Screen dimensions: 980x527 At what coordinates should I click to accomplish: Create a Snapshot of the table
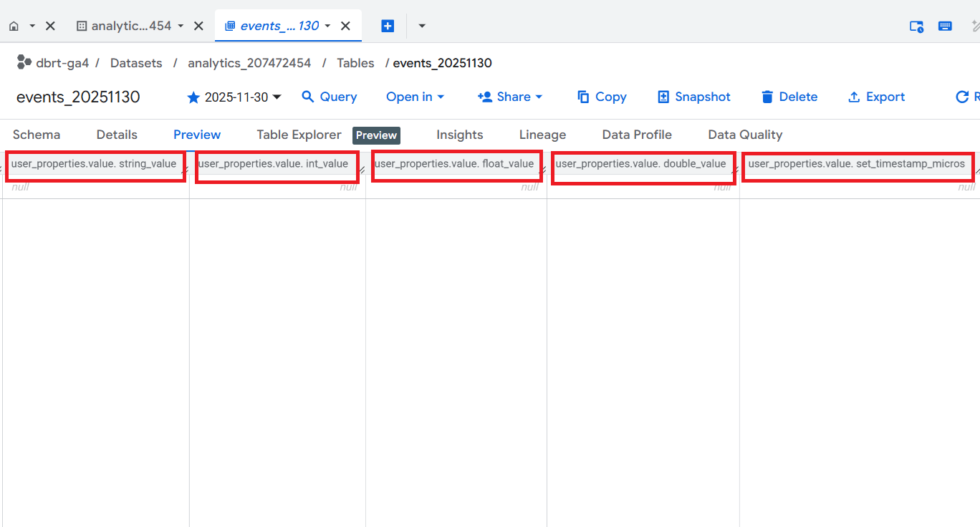tap(694, 97)
